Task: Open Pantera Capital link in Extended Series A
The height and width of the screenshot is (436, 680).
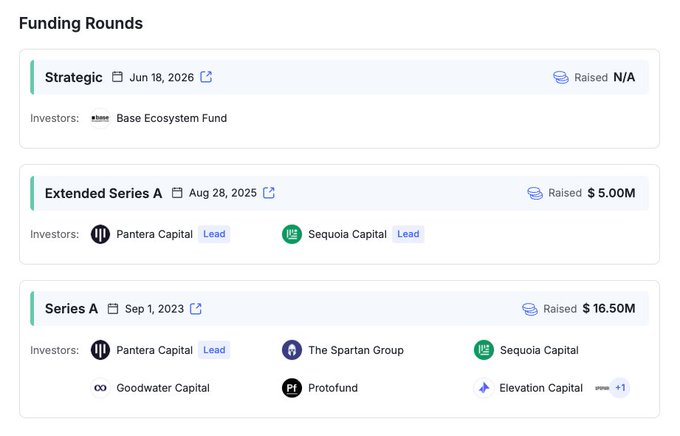Action: [154, 234]
